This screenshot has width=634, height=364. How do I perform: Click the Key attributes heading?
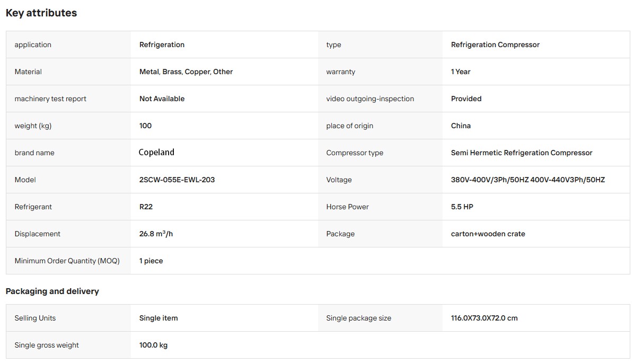[x=41, y=13]
